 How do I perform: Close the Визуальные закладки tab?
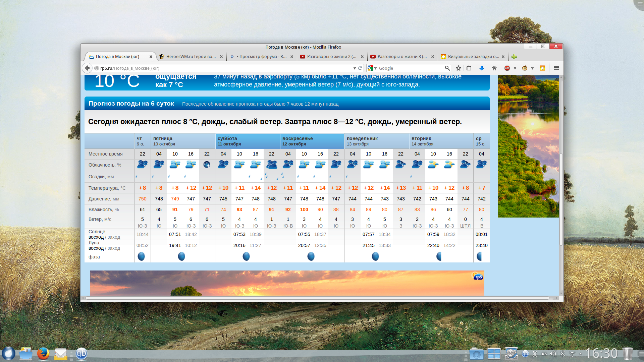click(503, 57)
